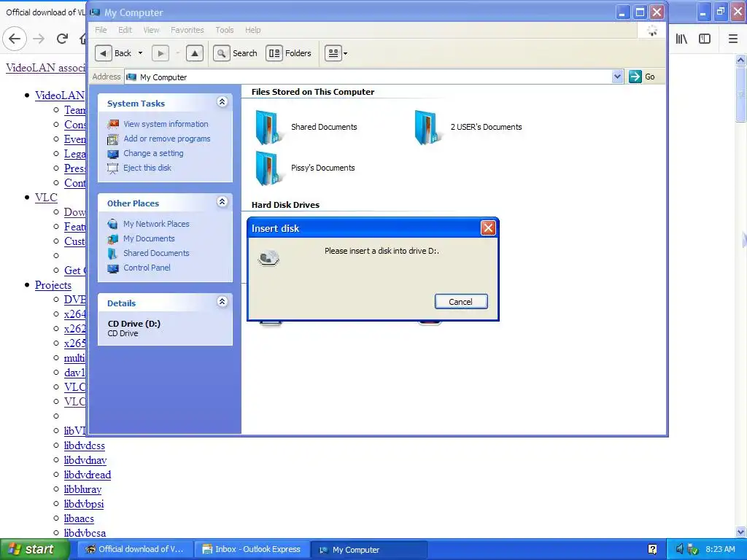Click the Add or remove programs icon
Viewport: 747px width, 560px height.
(113, 139)
